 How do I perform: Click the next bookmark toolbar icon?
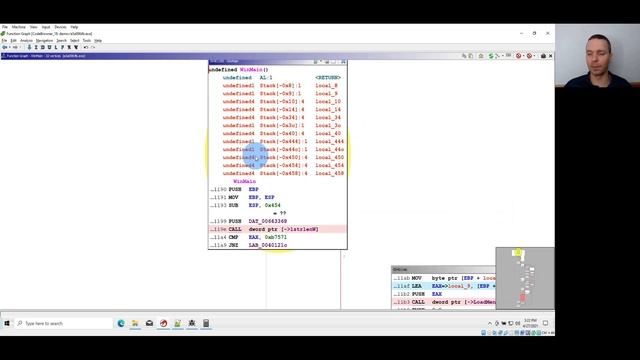click(x=76, y=47)
